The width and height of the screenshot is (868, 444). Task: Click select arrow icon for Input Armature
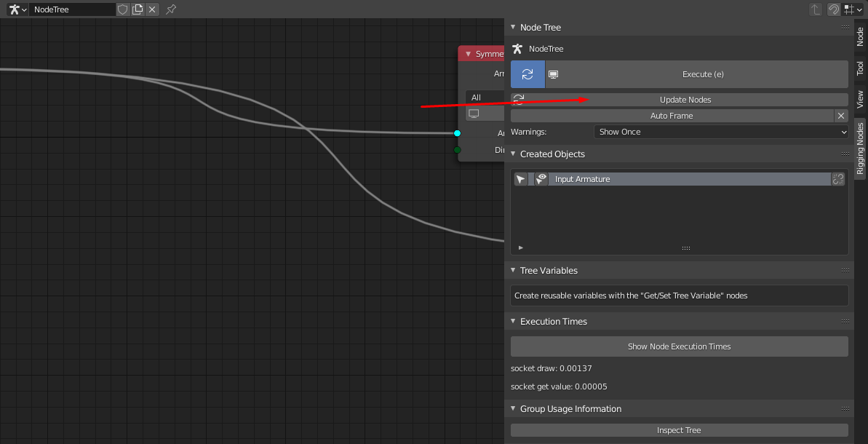click(x=521, y=179)
